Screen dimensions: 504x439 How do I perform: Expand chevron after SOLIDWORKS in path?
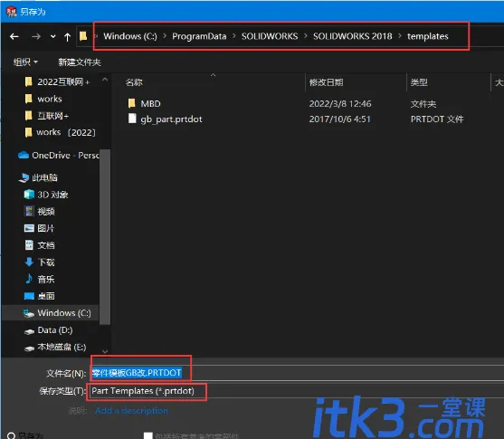click(x=306, y=36)
